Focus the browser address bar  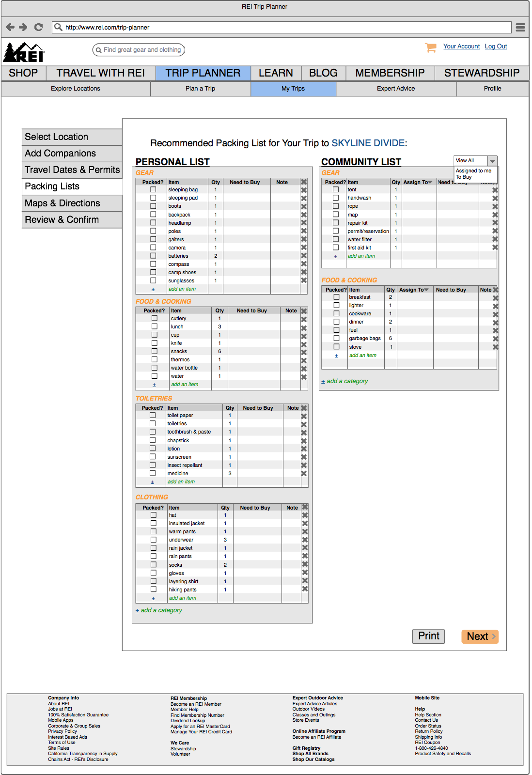pyautogui.click(x=282, y=27)
